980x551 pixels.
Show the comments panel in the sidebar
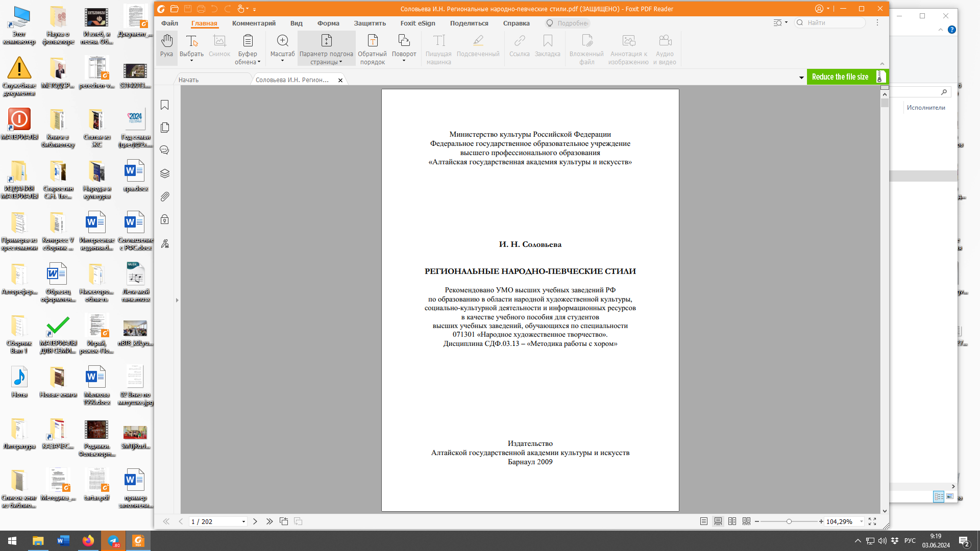164,150
